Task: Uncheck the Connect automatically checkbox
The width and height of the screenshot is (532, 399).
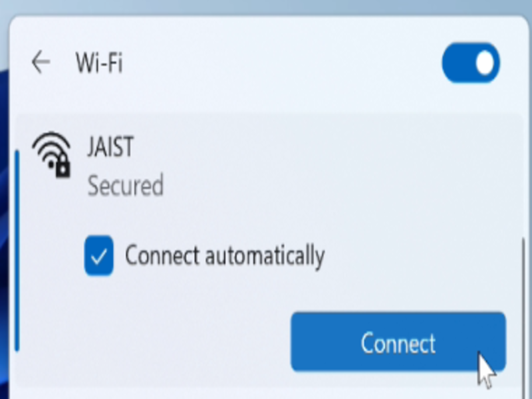Action: [x=98, y=255]
